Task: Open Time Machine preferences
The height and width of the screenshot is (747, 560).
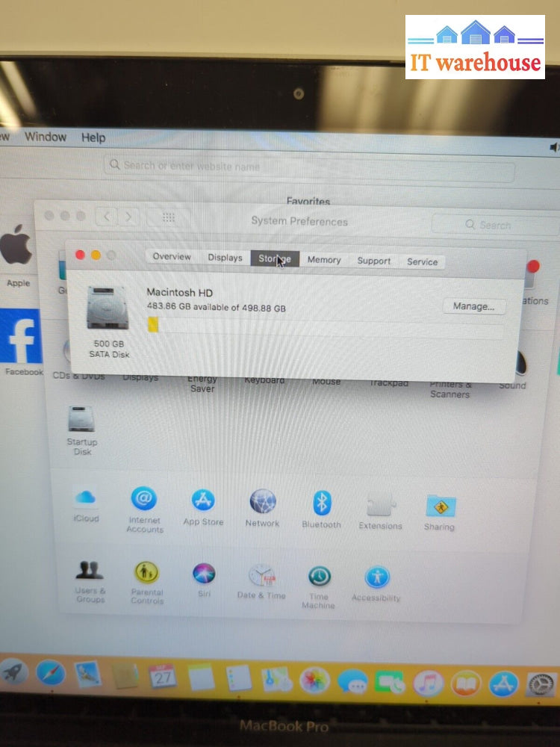Action: (x=319, y=577)
